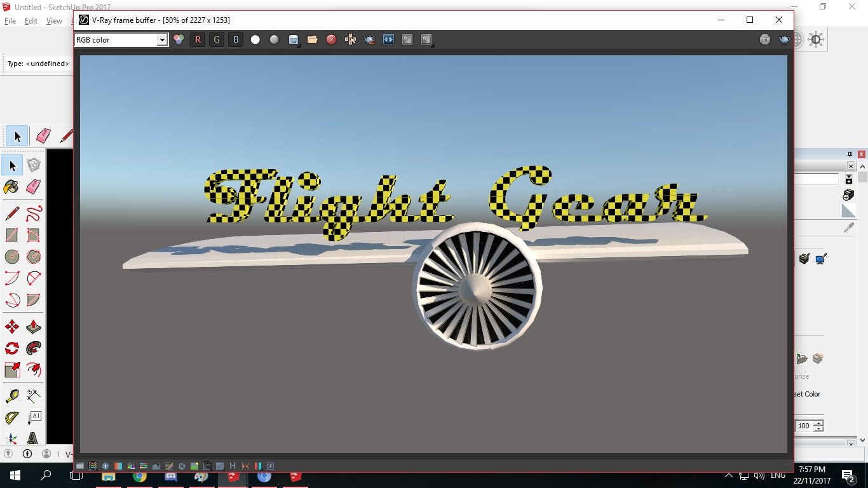The height and width of the screenshot is (488, 868).
Task: Open Windows search from taskbar
Action: point(46,475)
